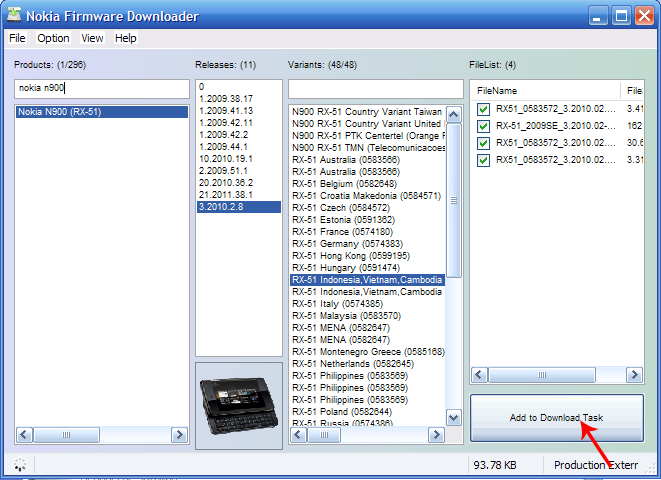Select release 1.2009.42.11
The image size is (661, 480).
[x=239, y=123]
